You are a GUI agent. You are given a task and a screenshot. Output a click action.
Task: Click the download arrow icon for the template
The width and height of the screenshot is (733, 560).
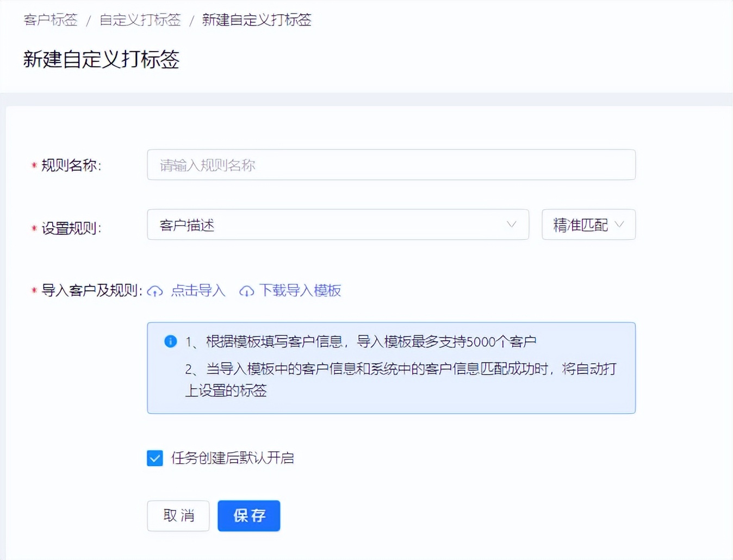[246, 291]
